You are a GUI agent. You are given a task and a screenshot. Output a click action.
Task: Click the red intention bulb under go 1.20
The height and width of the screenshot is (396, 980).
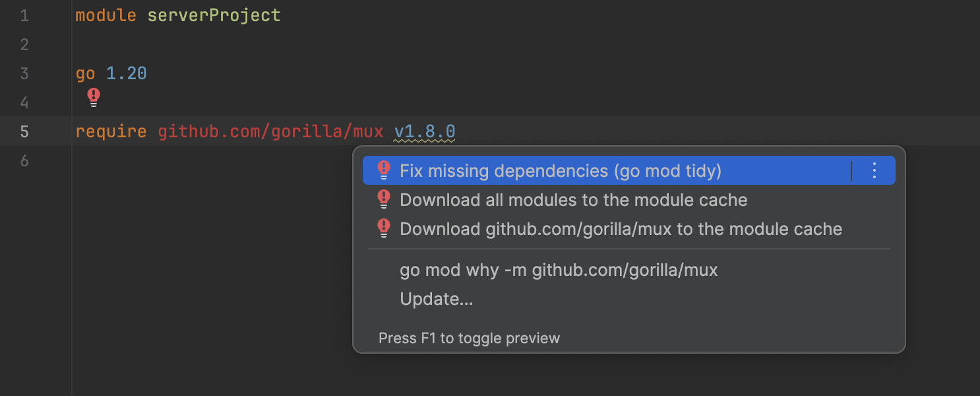click(x=93, y=97)
